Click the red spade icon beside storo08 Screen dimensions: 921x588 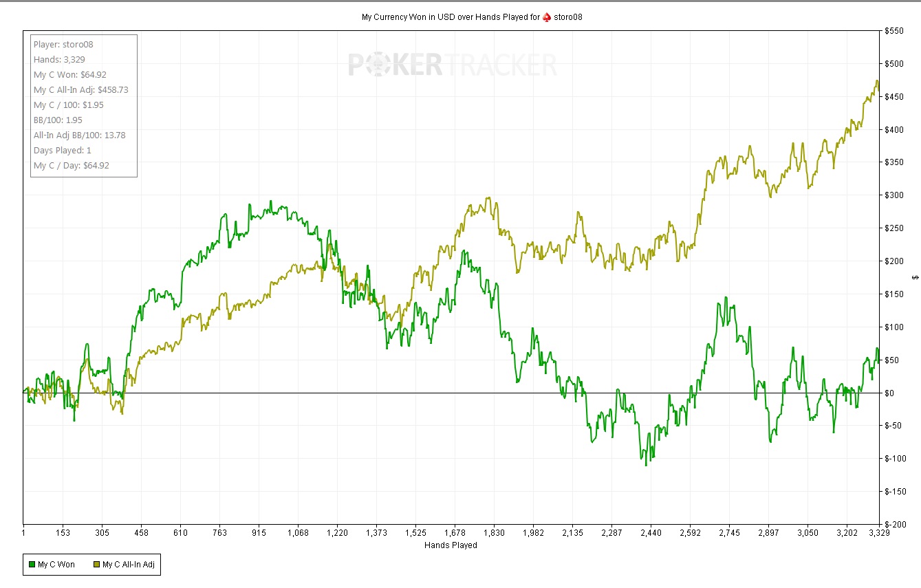(548, 17)
